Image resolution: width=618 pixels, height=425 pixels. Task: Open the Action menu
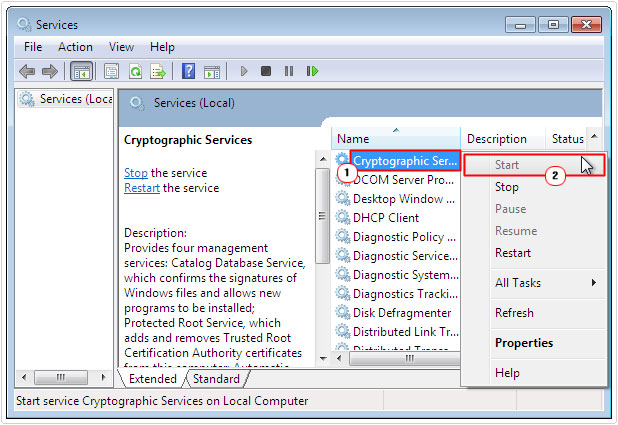click(75, 47)
